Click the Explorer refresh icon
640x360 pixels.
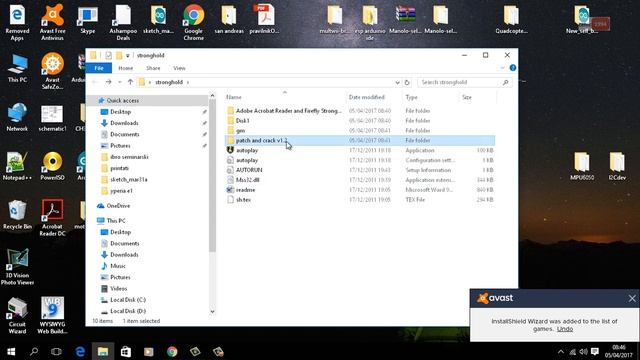(407, 82)
